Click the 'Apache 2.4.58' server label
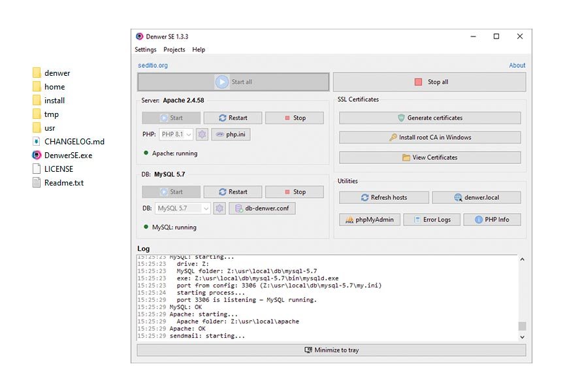 pos(184,100)
